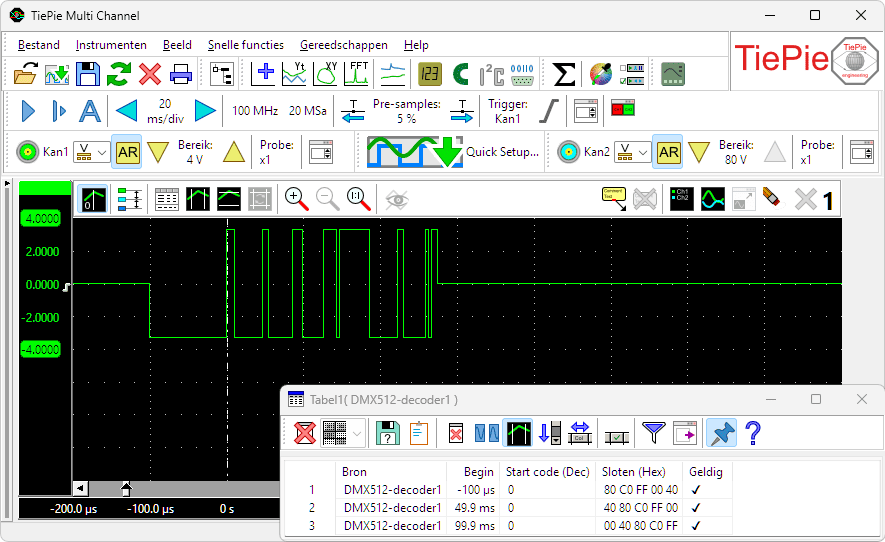Image resolution: width=885 pixels, height=542 pixels.
Task: Open the serial 00110 decoder icon
Action: click(522, 74)
